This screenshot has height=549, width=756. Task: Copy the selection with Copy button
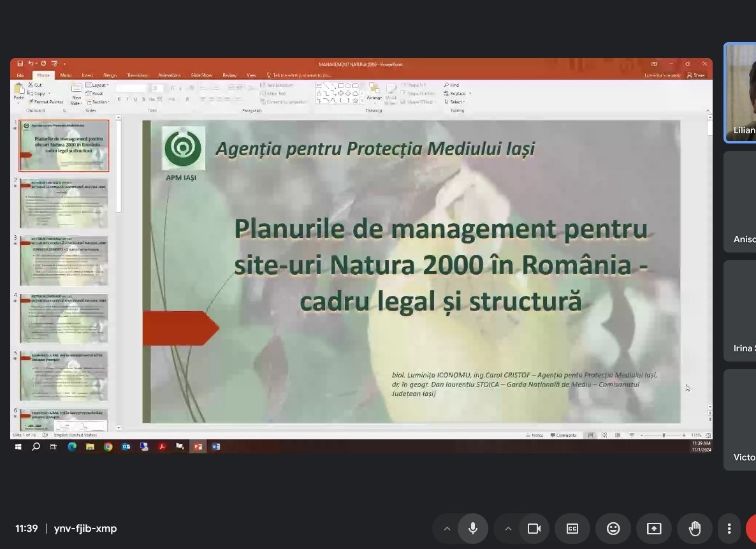coord(36,94)
